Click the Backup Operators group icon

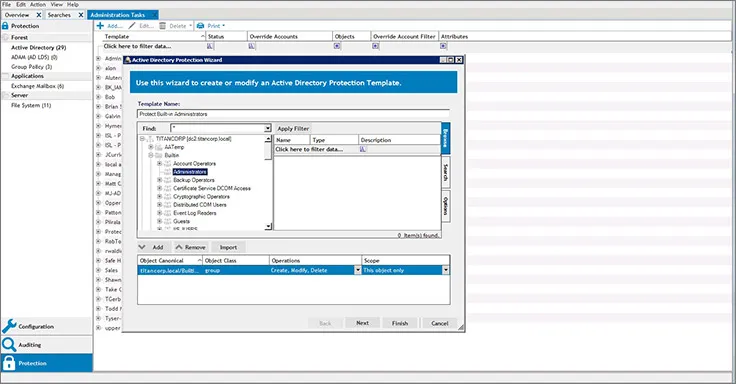click(x=168, y=180)
